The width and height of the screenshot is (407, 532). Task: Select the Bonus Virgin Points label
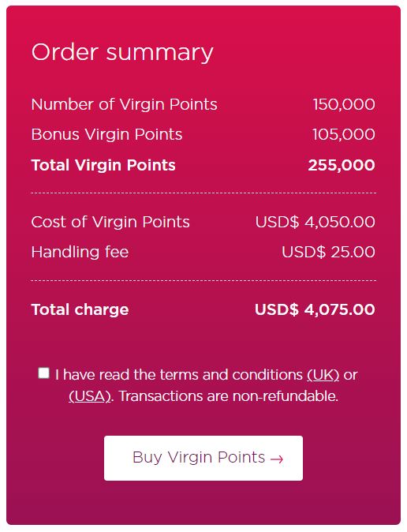106,134
